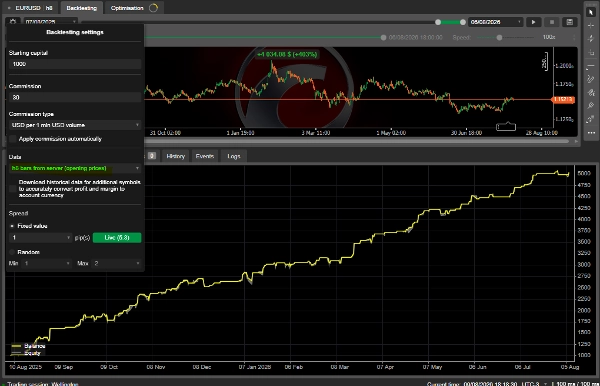Open the Logs tab

(x=234, y=156)
